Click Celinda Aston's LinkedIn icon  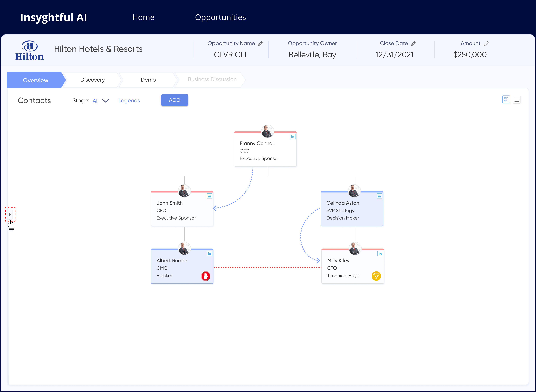[379, 196]
